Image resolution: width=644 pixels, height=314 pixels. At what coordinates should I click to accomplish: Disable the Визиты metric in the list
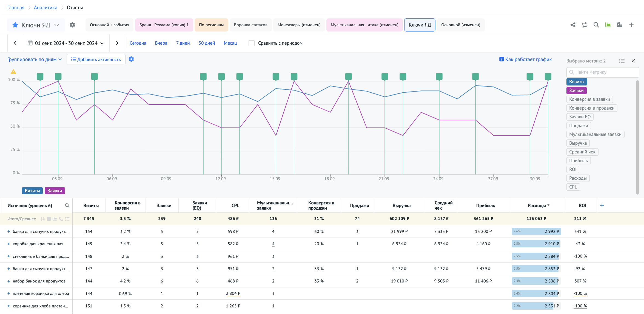[576, 82]
